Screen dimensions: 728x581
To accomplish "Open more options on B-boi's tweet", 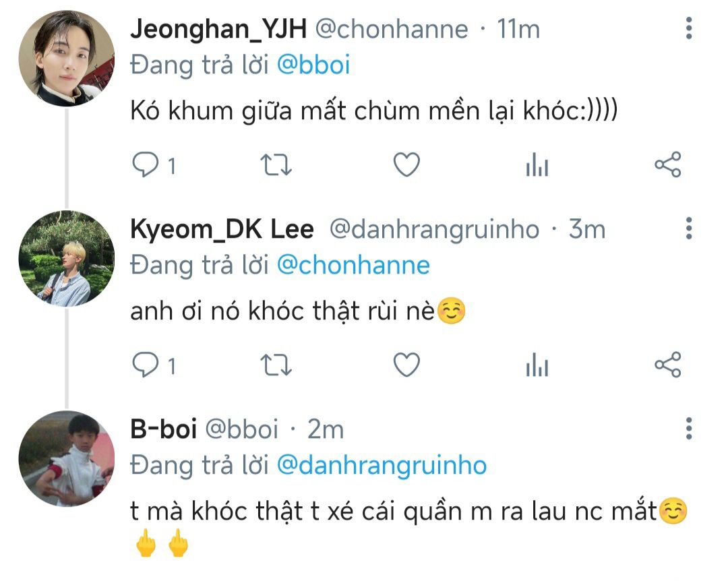I will [688, 428].
